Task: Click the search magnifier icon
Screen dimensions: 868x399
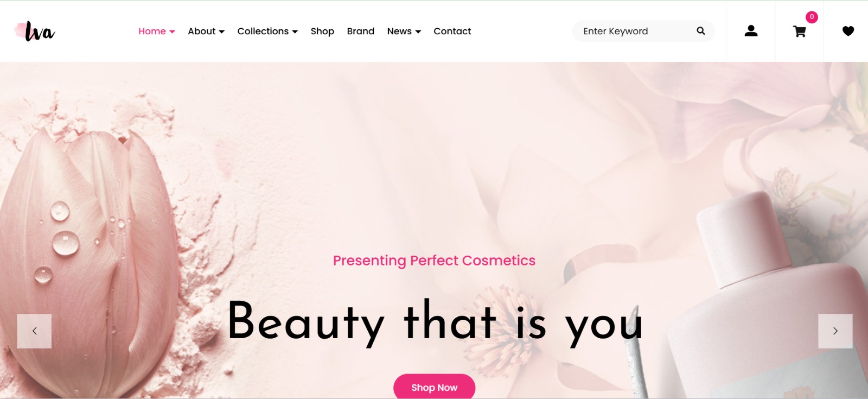Action: [701, 31]
